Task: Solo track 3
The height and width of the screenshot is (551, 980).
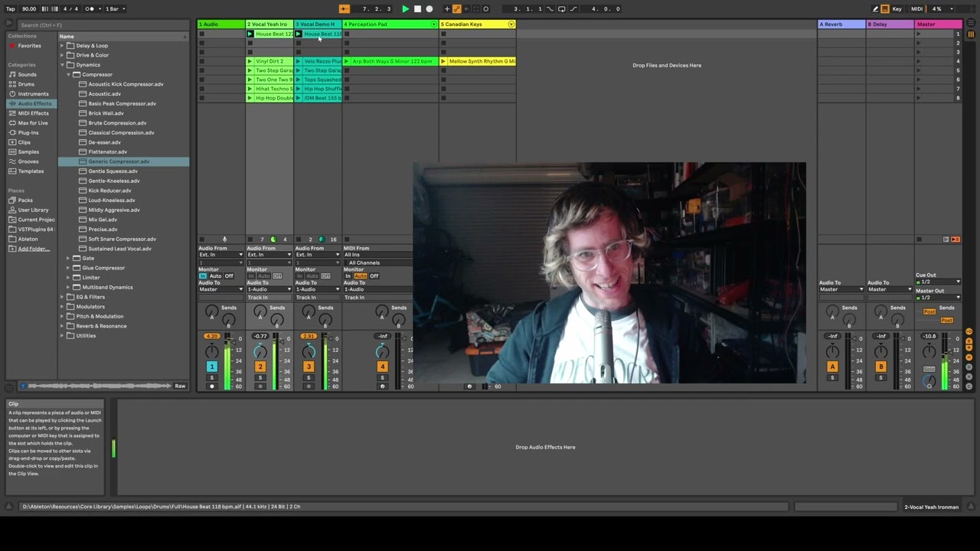Action: click(309, 378)
